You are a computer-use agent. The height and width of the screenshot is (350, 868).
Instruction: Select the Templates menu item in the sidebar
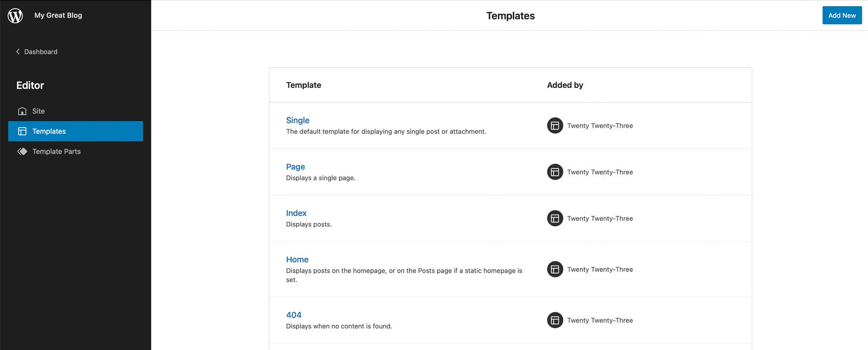tap(49, 131)
